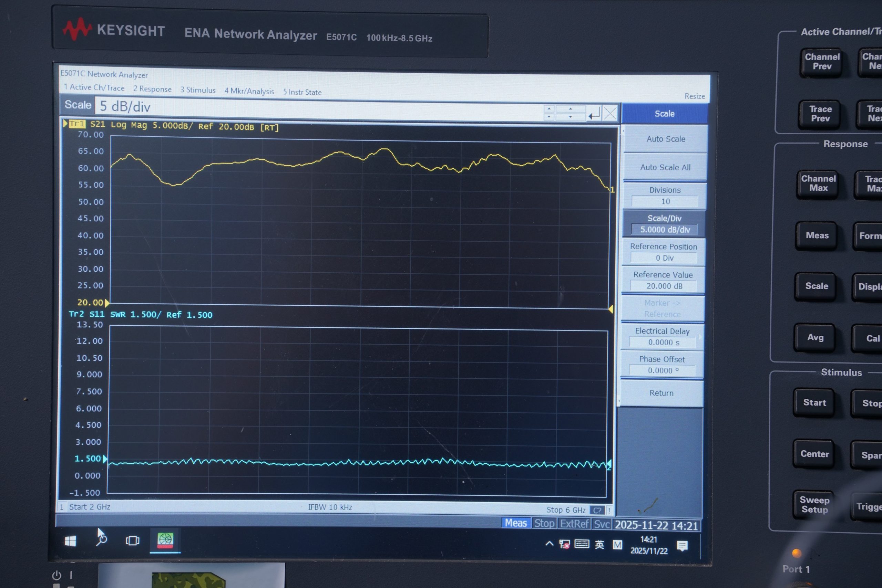Open the notification center icon

pyautogui.click(x=682, y=546)
